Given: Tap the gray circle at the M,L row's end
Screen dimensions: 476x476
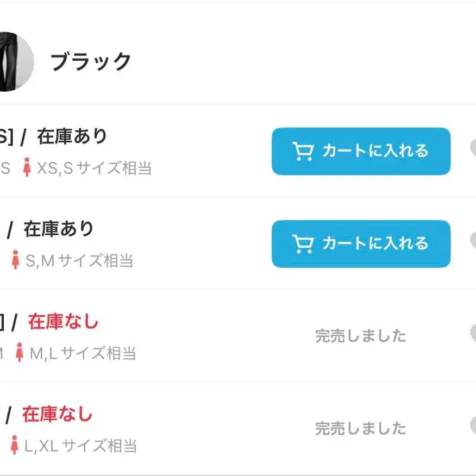Looking at the screenshot, I should (x=473, y=333).
